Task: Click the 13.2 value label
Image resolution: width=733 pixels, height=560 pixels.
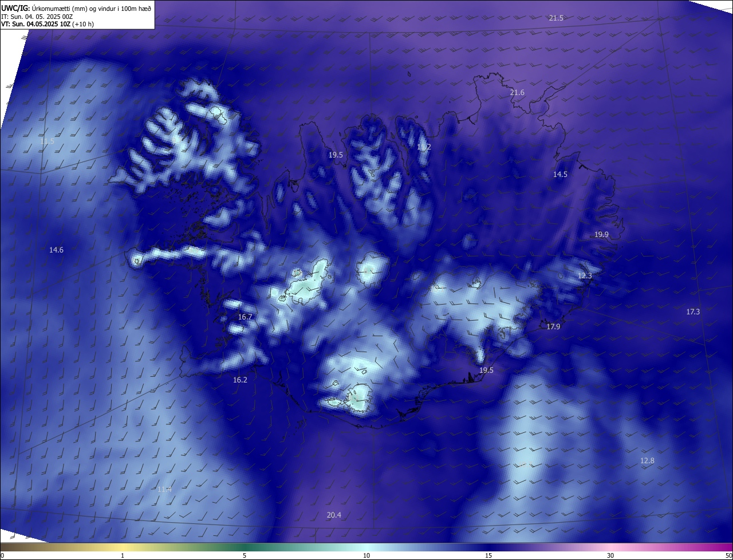Action: (424, 147)
